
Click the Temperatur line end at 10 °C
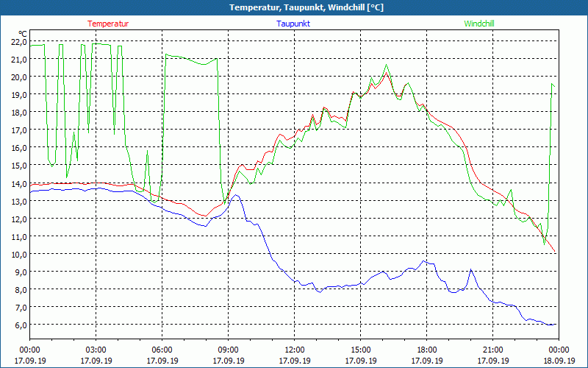click(554, 251)
